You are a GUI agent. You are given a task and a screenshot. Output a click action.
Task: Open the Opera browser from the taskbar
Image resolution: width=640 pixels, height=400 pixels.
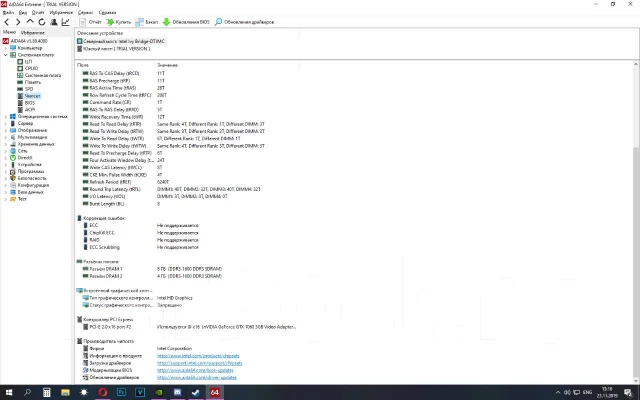tap(102, 392)
